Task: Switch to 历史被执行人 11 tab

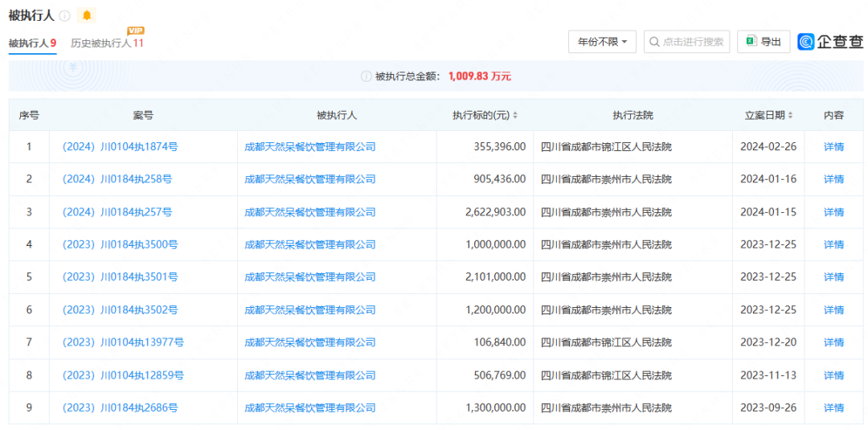Action: click(x=107, y=43)
